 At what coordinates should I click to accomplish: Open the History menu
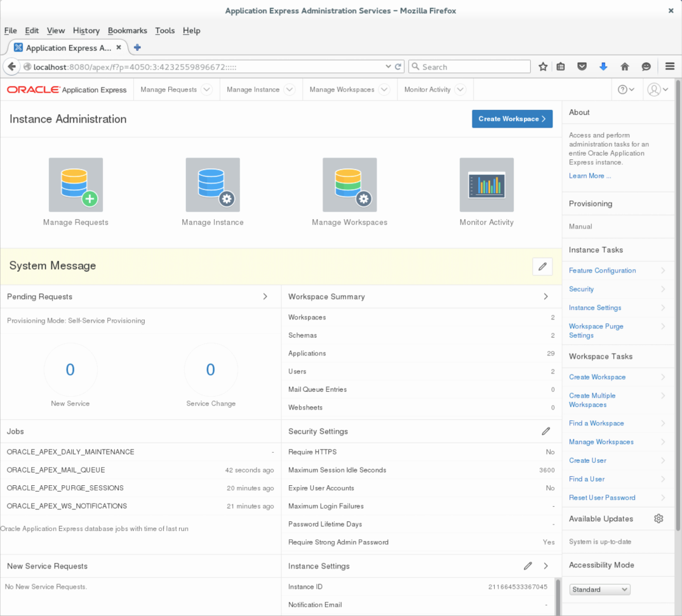click(86, 30)
